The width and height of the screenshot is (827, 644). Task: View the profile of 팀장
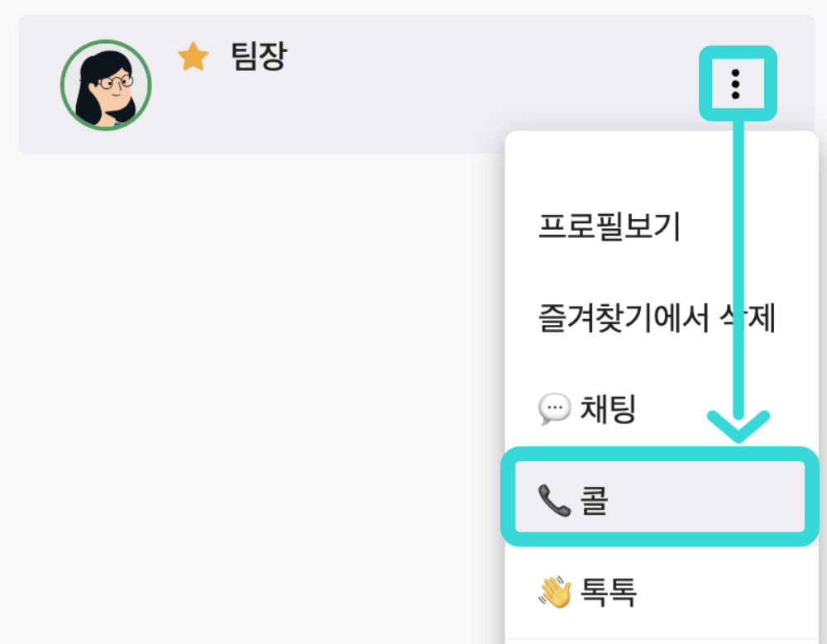(x=609, y=226)
